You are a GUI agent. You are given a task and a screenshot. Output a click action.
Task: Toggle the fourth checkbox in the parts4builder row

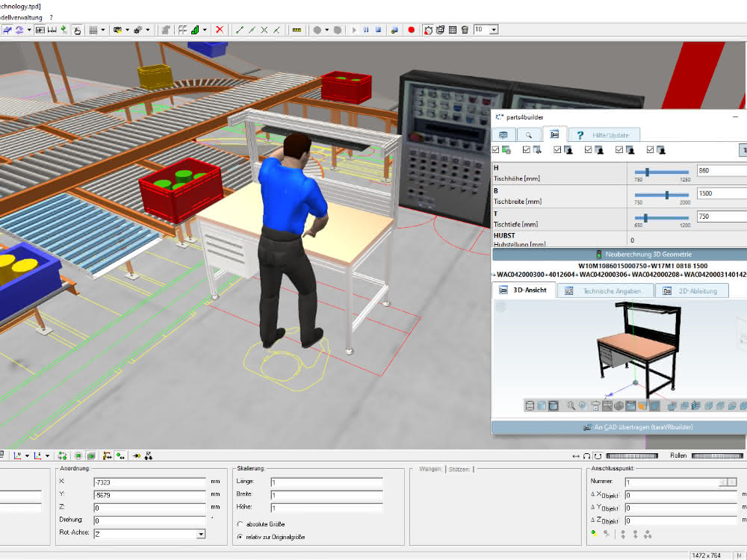click(x=589, y=150)
